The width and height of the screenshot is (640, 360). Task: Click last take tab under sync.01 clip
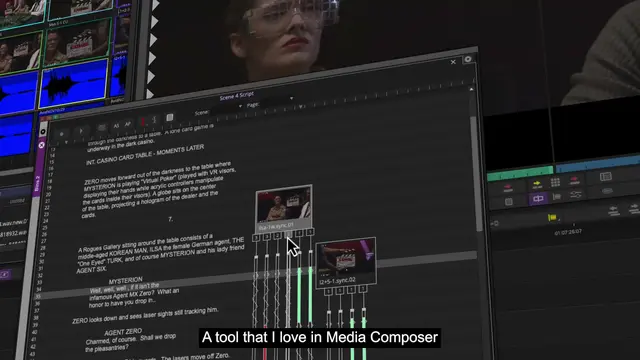(310, 232)
